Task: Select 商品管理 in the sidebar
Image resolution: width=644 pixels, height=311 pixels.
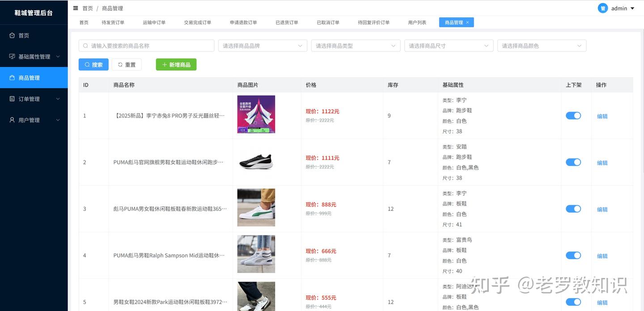Action: tap(34, 78)
